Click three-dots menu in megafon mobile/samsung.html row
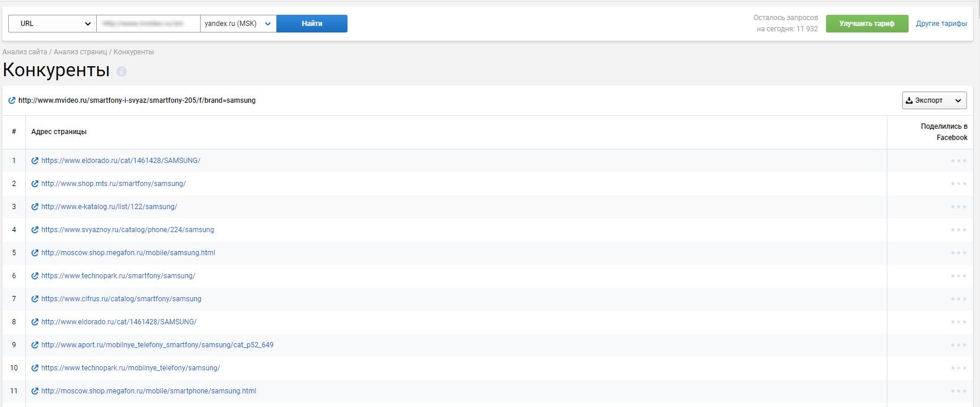The width and height of the screenshot is (980, 407). 958,253
